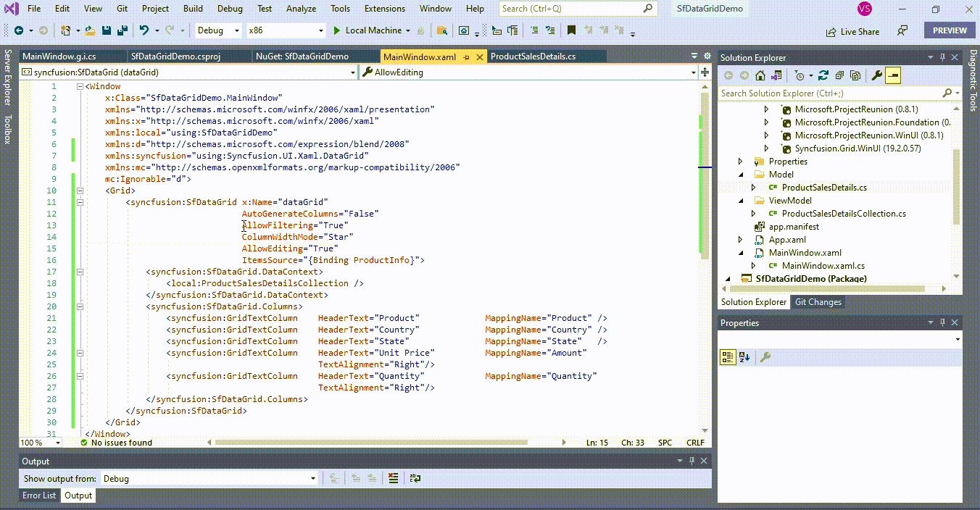980x510 pixels.
Task: Toggle highlighted Preview Selected Items button
Action: tap(892, 75)
